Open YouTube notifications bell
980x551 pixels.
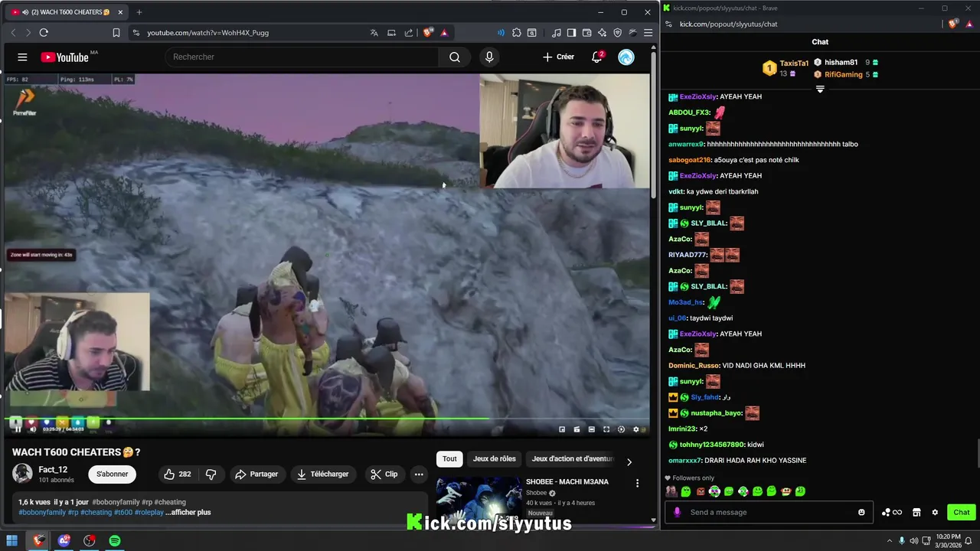pos(597,57)
